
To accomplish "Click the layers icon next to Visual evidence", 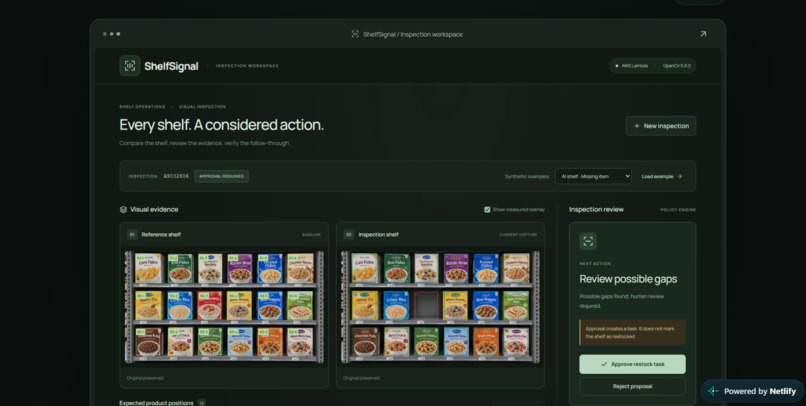I will coord(123,210).
